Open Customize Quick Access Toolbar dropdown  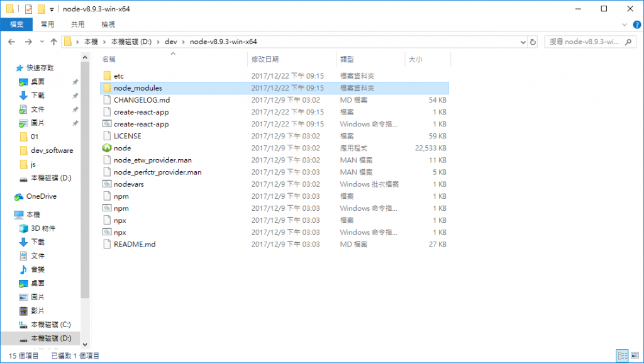pyautogui.click(x=52, y=9)
